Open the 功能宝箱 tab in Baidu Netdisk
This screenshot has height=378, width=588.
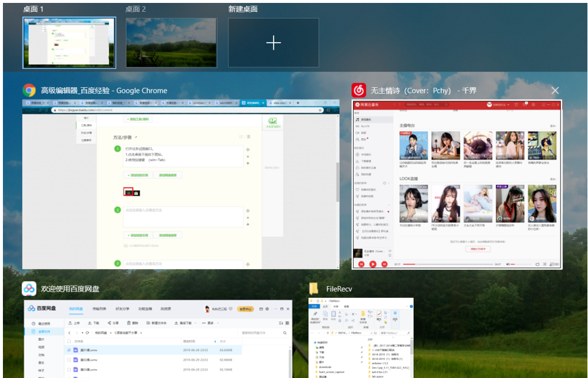[x=145, y=309]
